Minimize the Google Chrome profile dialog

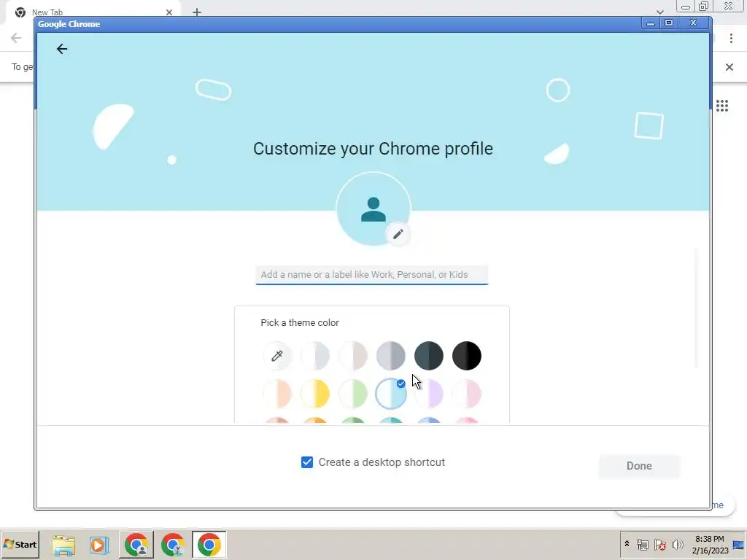coord(650,23)
